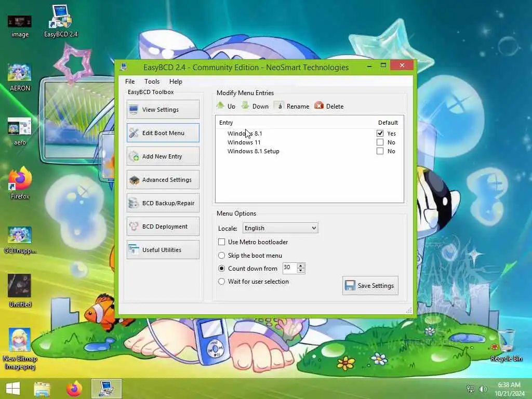Uncheck the Windows 8.1 default checkbox
Viewport: 532px width, 399px height.
coord(380,134)
